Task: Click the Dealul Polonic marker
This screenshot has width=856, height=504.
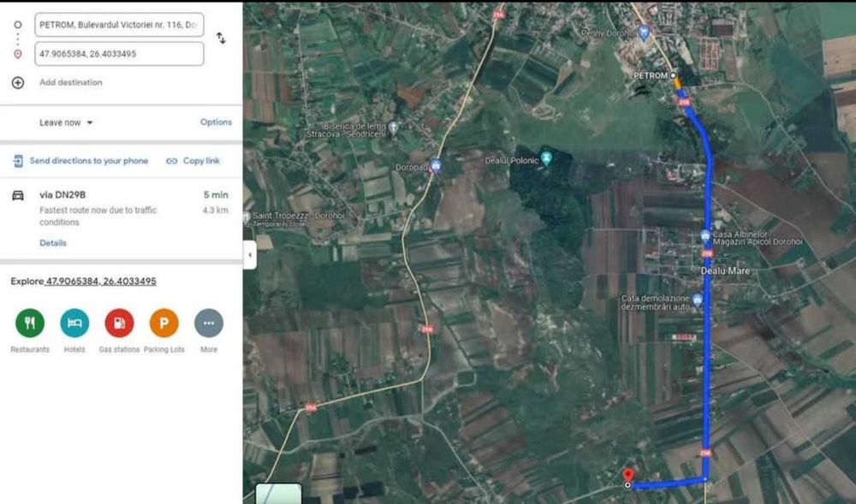Action: coord(546,159)
